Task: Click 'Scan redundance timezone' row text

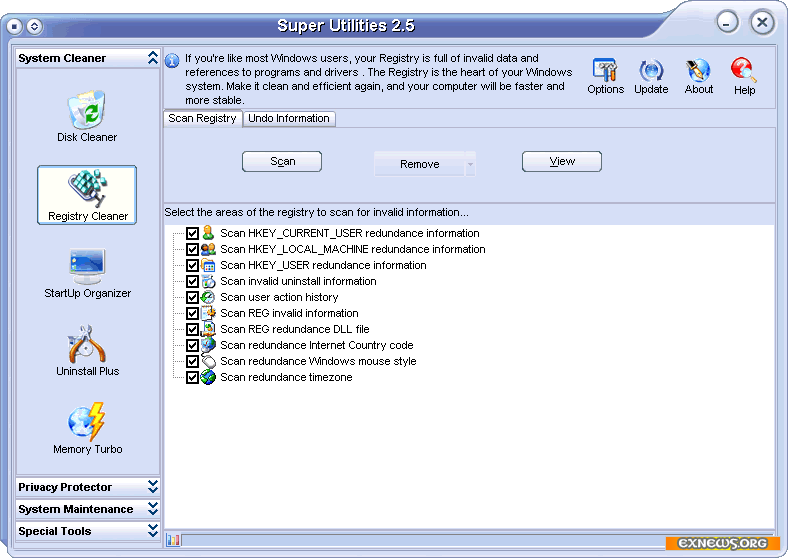Action: [x=286, y=377]
